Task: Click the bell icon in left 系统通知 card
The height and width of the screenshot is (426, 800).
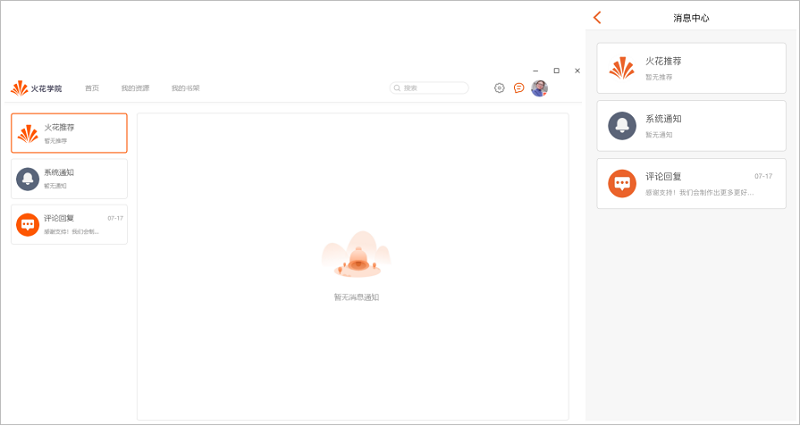Action: pos(28,179)
